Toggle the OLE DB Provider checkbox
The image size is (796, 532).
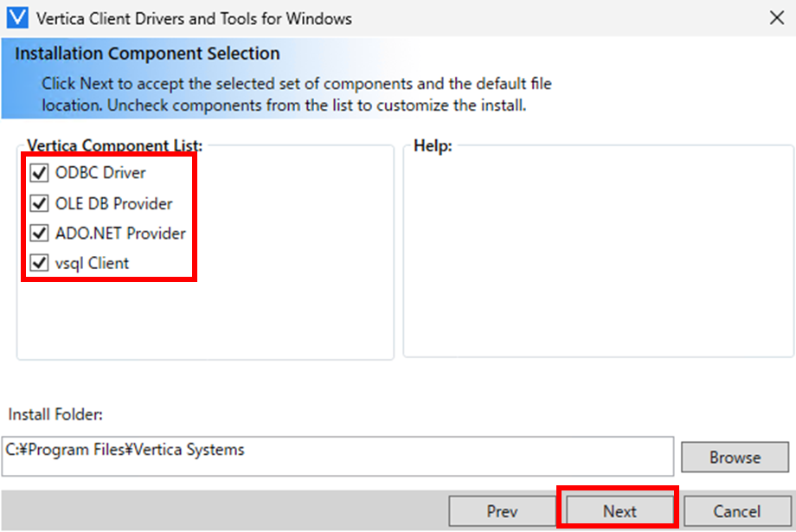point(39,203)
